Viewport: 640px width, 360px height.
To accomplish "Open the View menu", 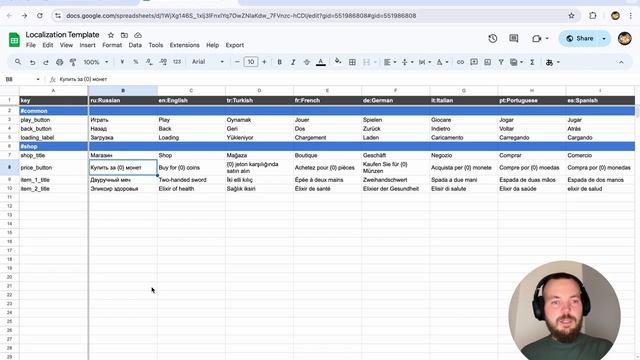I will click(x=66, y=45).
